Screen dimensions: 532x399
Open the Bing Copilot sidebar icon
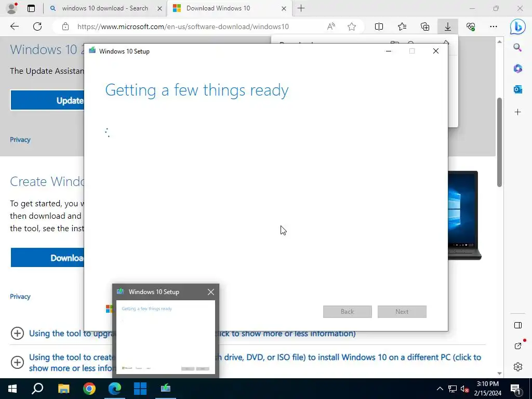(518, 26)
